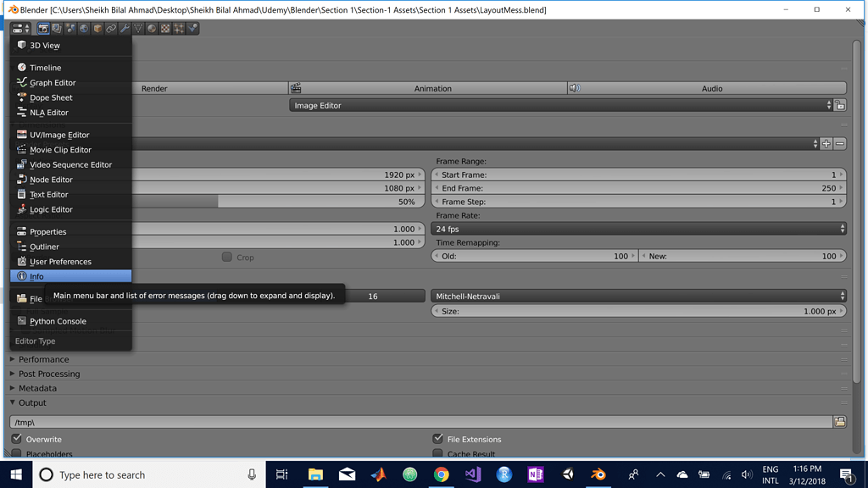This screenshot has height=488, width=868.
Task: Select the Particles properties tab
Action: coord(179,28)
